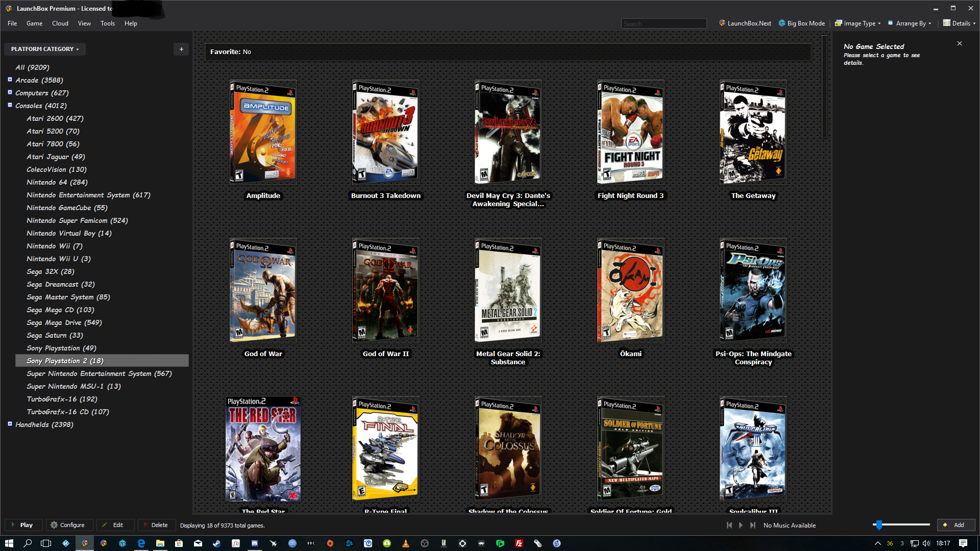
Task: Open the Help menu
Action: click(131, 23)
